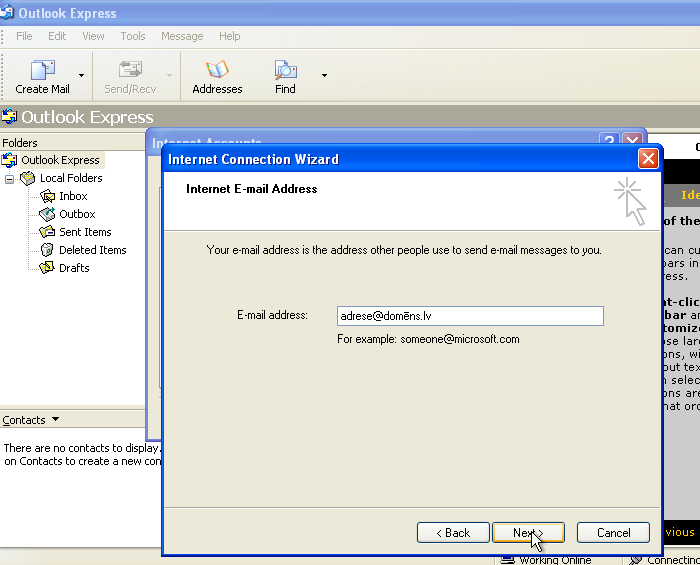Close the Internet Connection Wizard window
This screenshot has height=565, width=700.
(648, 158)
